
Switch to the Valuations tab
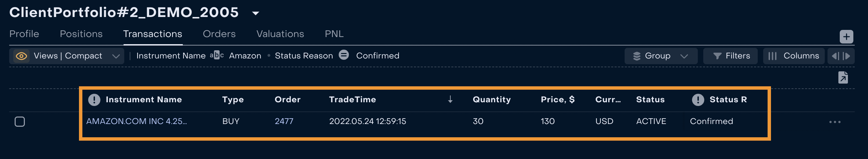coord(280,34)
